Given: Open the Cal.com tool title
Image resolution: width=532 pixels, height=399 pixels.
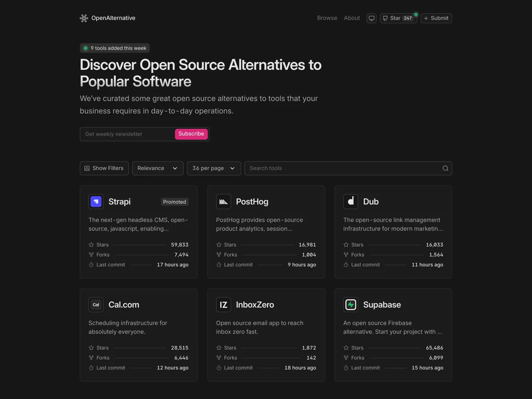Looking at the screenshot, I should pos(124,305).
